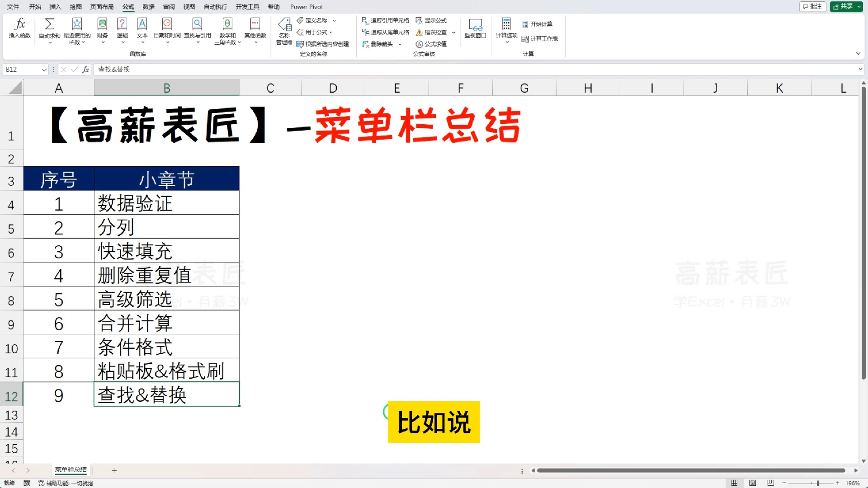
Task: Click the zoom slider handle
Action: 818,483
